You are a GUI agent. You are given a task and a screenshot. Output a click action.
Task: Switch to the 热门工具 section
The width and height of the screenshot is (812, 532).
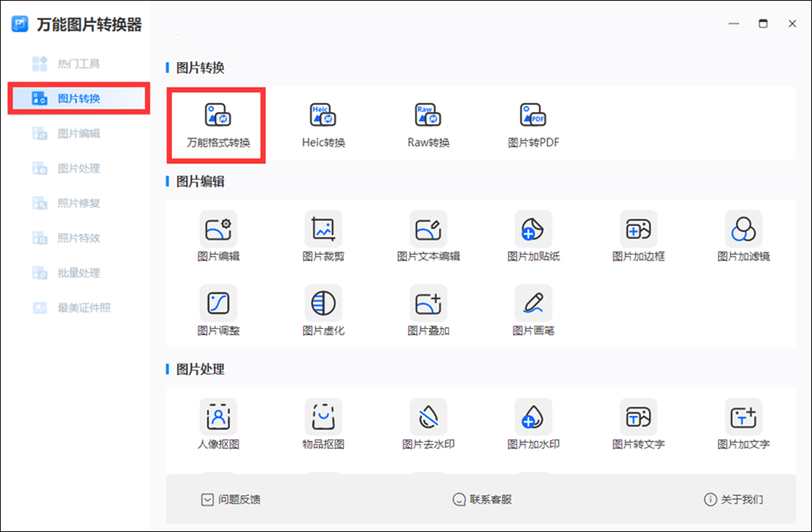click(76, 64)
